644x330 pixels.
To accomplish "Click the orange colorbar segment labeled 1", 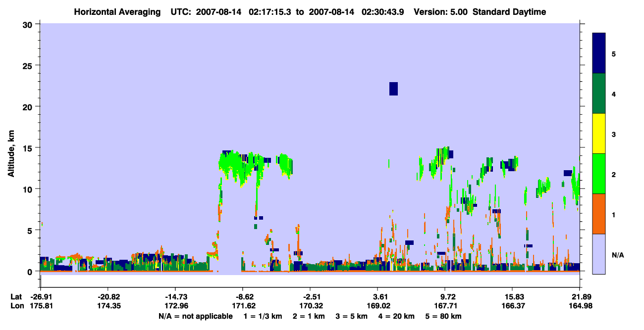I will [x=599, y=214].
